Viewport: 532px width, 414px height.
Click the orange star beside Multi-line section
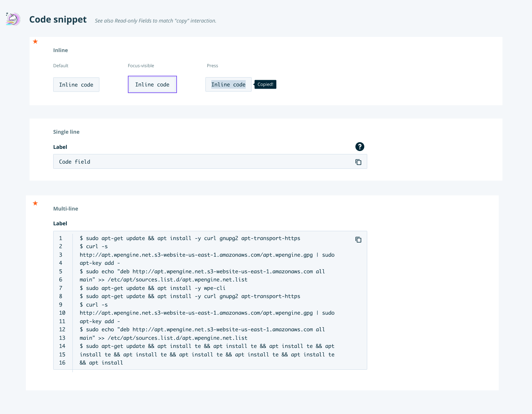(x=35, y=203)
